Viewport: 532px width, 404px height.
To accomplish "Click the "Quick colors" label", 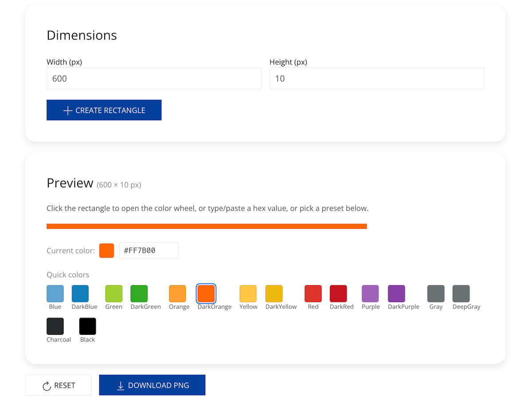I will pos(68,275).
